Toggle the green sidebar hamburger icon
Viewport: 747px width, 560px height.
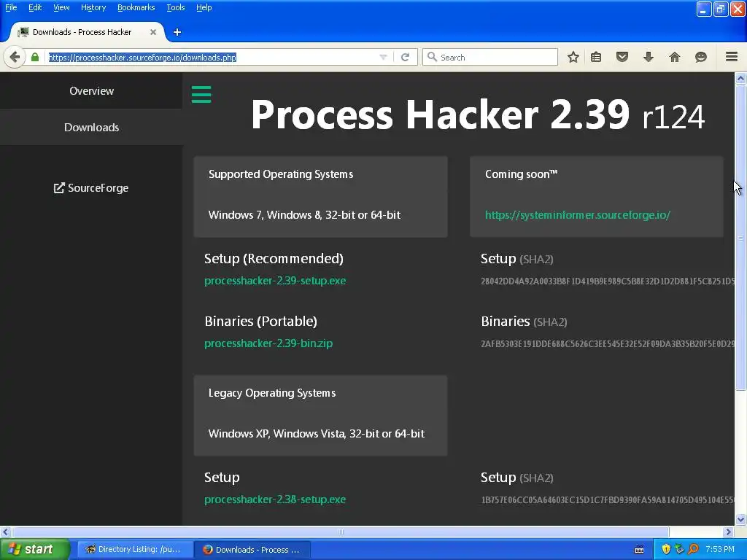click(x=201, y=94)
